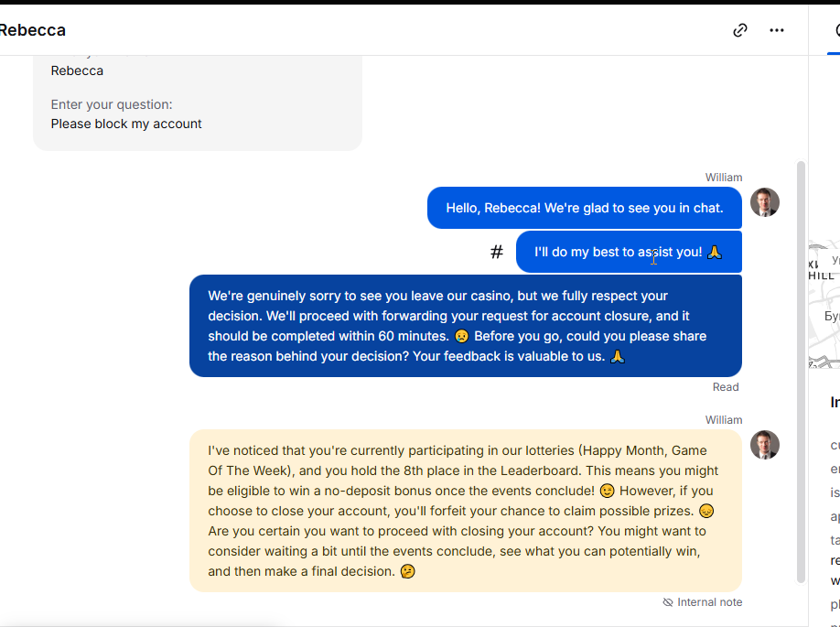This screenshot has height=627, width=840.
Task: Open William's avatar next to greeting message
Action: 764,202
